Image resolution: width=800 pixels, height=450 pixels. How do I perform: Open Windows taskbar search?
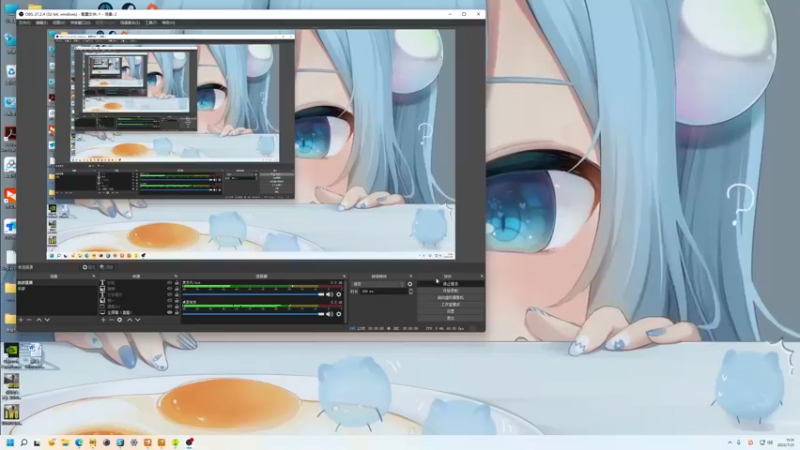pyautogui.click(x=23, y=442)
